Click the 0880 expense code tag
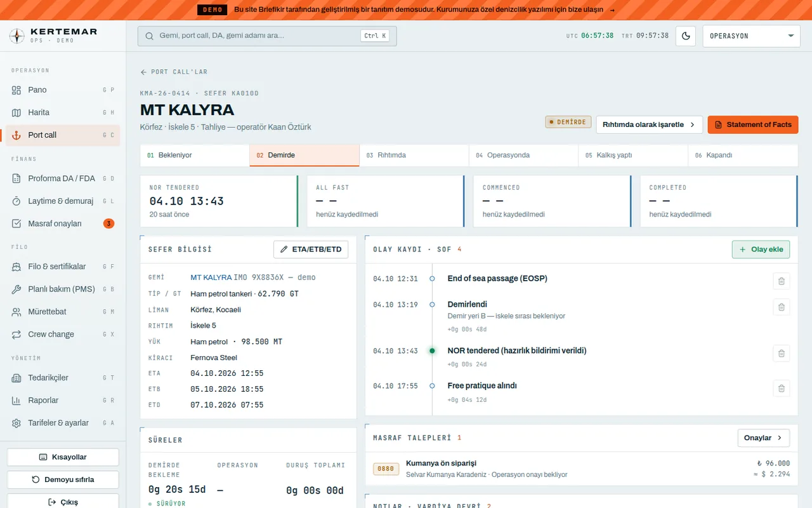This screenshot has width=812, height=508. pos(386,469)
